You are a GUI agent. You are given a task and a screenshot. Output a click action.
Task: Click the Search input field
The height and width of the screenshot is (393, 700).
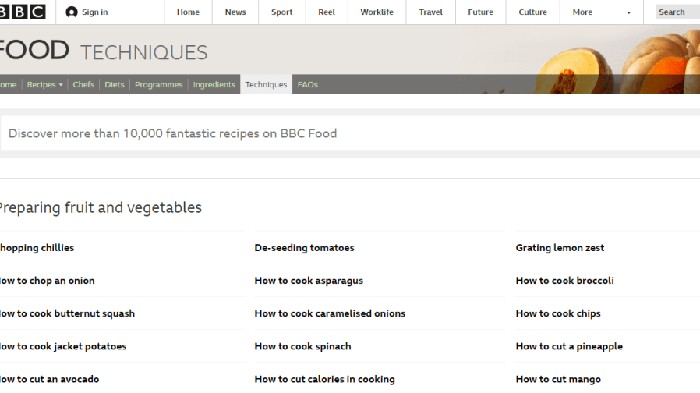click(x=678, y=12)
